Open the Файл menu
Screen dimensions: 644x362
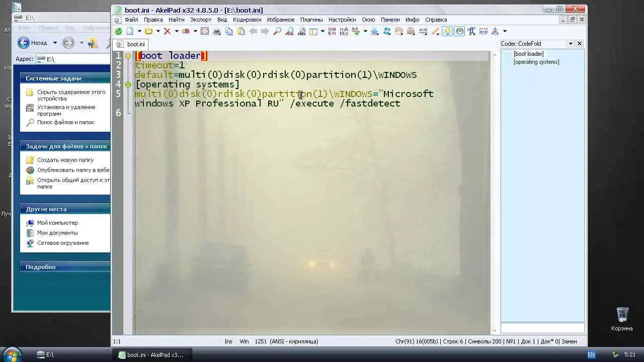131,20
